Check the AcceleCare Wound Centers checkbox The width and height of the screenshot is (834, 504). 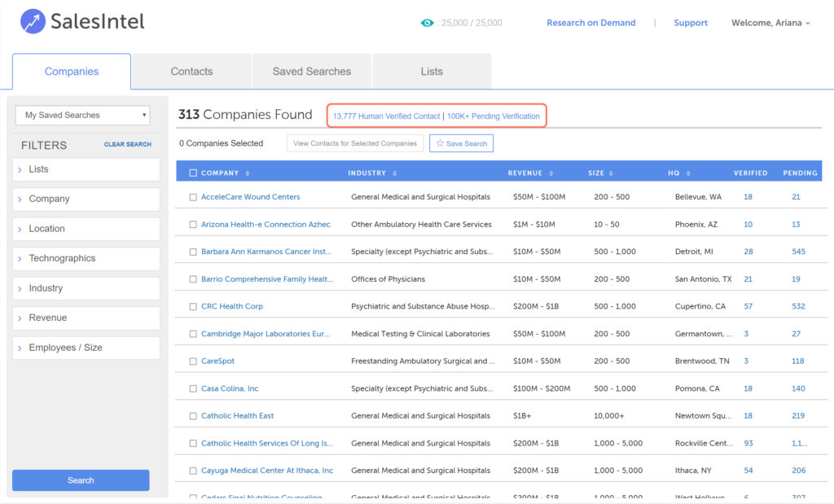point(193,197)
